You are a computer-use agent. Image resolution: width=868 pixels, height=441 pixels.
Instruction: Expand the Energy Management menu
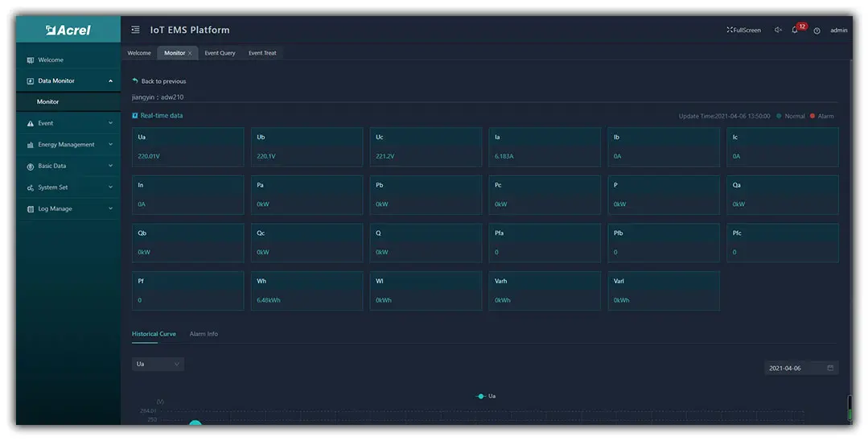pyautogui.click(x=68, y=145)
